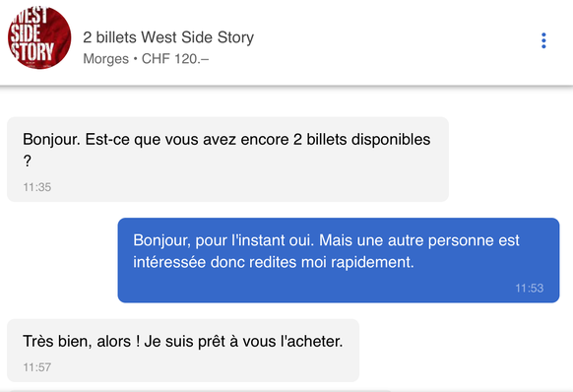Click the West Side Story listing thumbnail
Image resolution: width=573 pixels, height=392 pixels.
pyautogui.click(x=39, y=37)
